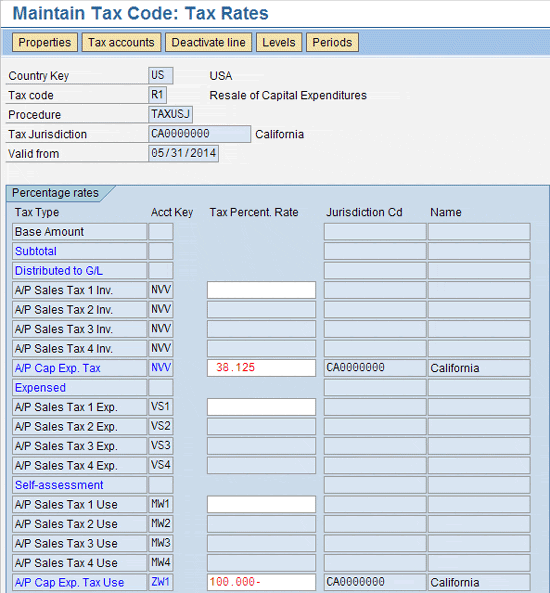Viewport: 550px width, 593px height.
Task: Select the Country Key field US
Action: point(161,76)
